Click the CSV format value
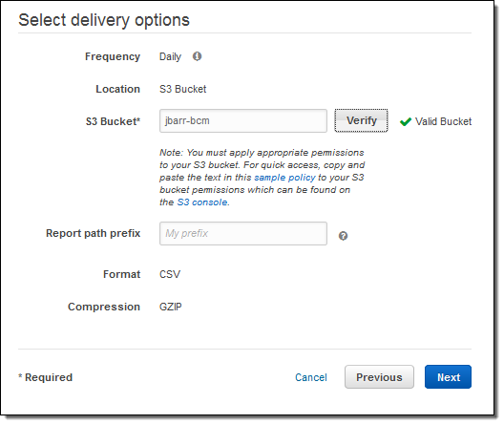The height and width of the screenshot is (425, 504). tap(170, 274)
